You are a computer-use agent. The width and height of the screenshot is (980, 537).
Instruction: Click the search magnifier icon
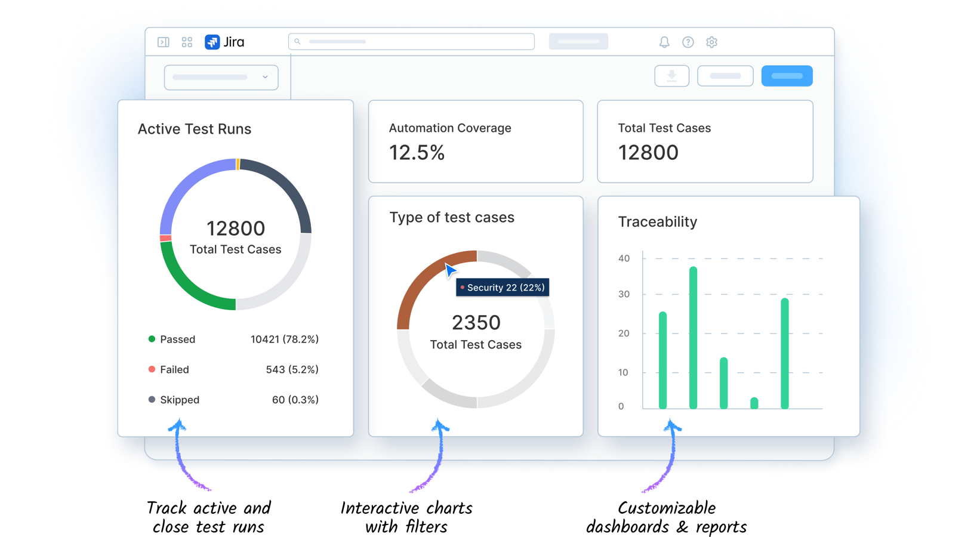[297, 41]
